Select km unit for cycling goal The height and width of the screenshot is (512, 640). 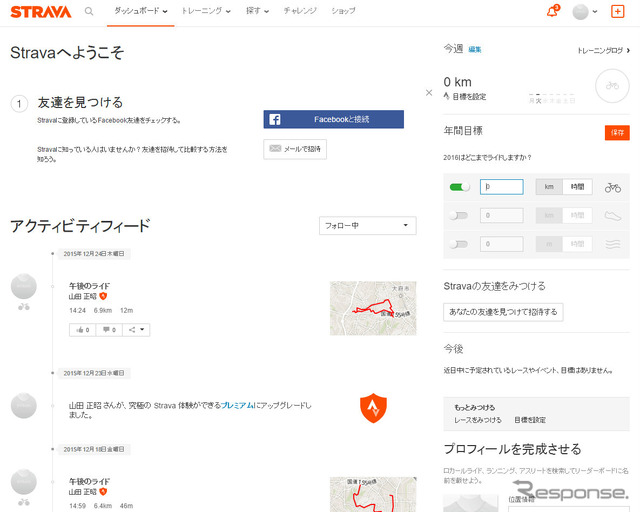[549, 187]
